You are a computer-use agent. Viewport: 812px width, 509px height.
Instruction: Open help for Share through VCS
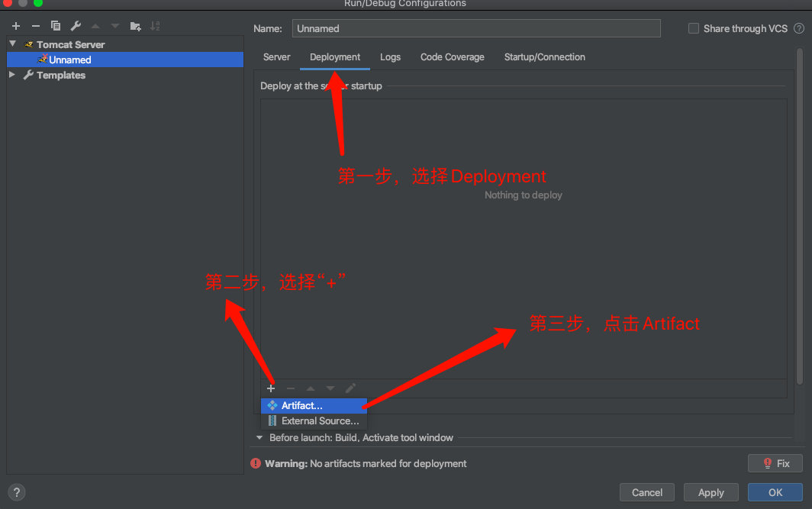click(799, 28)
